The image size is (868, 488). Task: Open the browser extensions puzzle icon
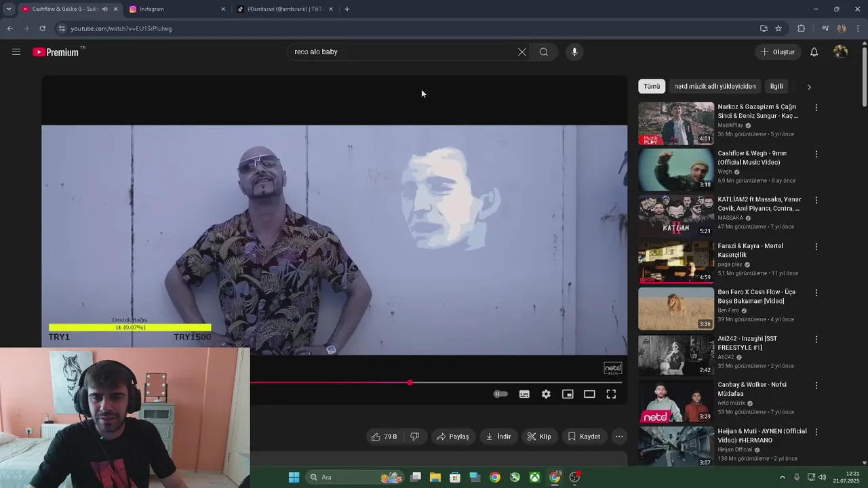[801, 28]
